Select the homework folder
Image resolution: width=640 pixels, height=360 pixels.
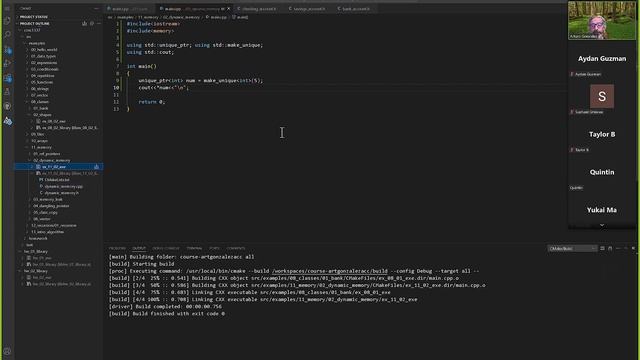tap(38, 238)
